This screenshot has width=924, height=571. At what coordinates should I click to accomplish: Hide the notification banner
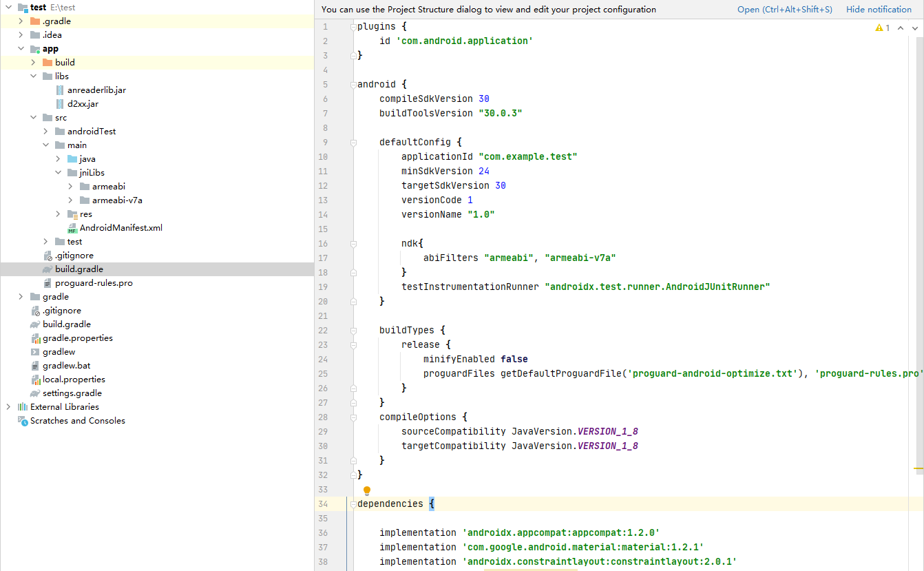(879, 9)
